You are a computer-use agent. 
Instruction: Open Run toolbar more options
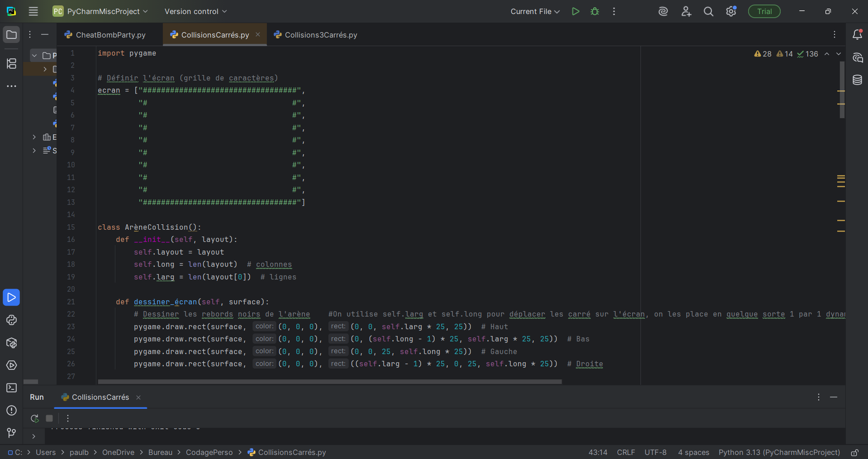(x=68, y=418)
